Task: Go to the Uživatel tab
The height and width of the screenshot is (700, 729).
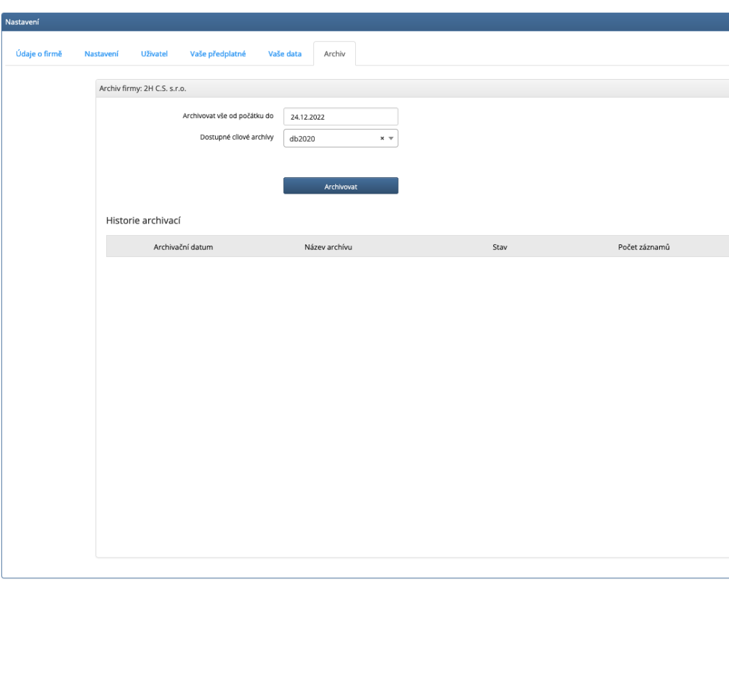Action: coord(154,54)
